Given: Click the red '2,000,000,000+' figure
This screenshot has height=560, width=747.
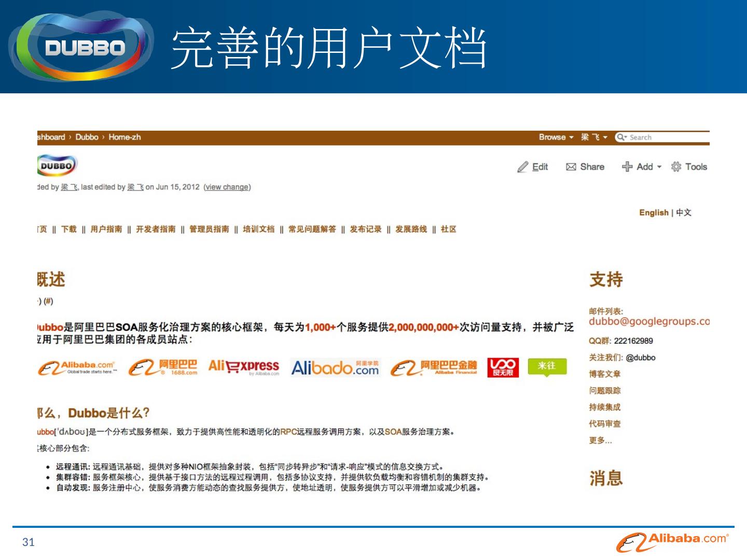Looking at the screenshot, I should point(424,328).
